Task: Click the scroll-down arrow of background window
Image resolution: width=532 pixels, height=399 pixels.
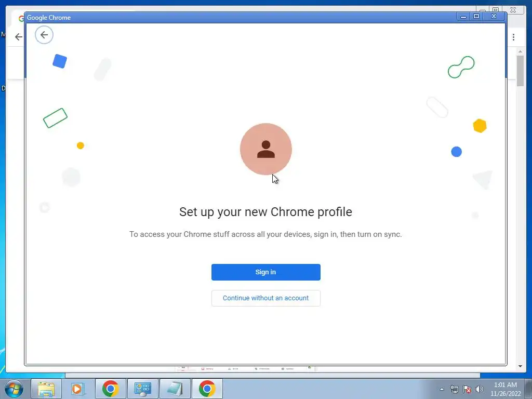Action: 520,366
